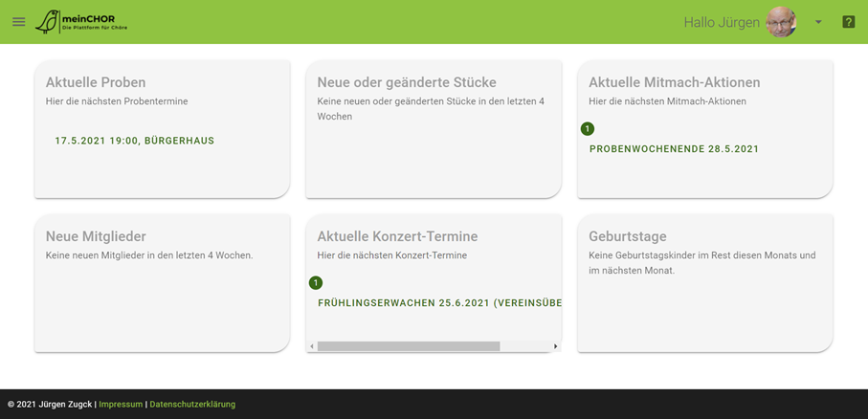Click the © 2021 Jürgen Zugck footer text
This screenshot has height=419, width=868.
click(x=51, y=405)
